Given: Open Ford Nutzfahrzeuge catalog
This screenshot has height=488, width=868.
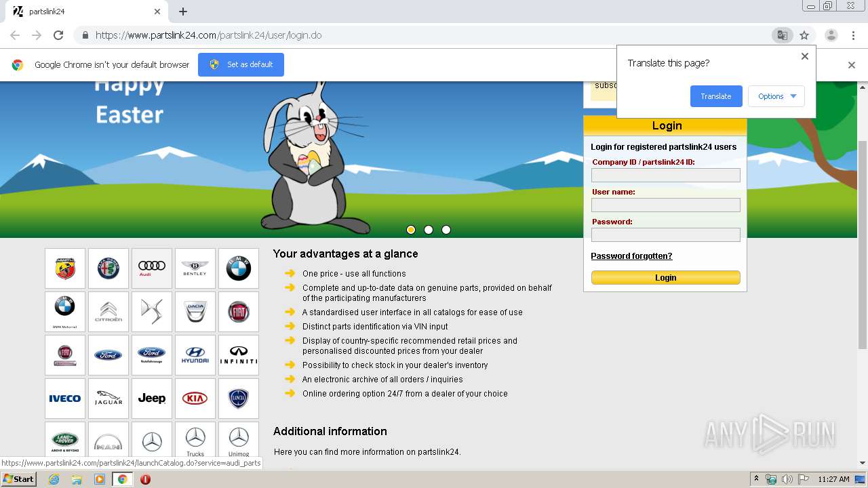Looking at the screenshot, I should pos(152,355).
